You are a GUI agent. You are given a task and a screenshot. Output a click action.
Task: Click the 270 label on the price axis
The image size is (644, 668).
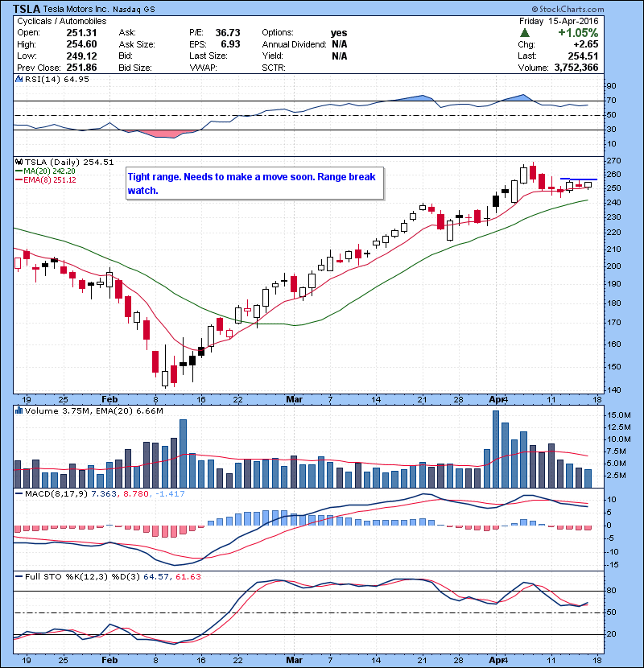click(613, 161)
